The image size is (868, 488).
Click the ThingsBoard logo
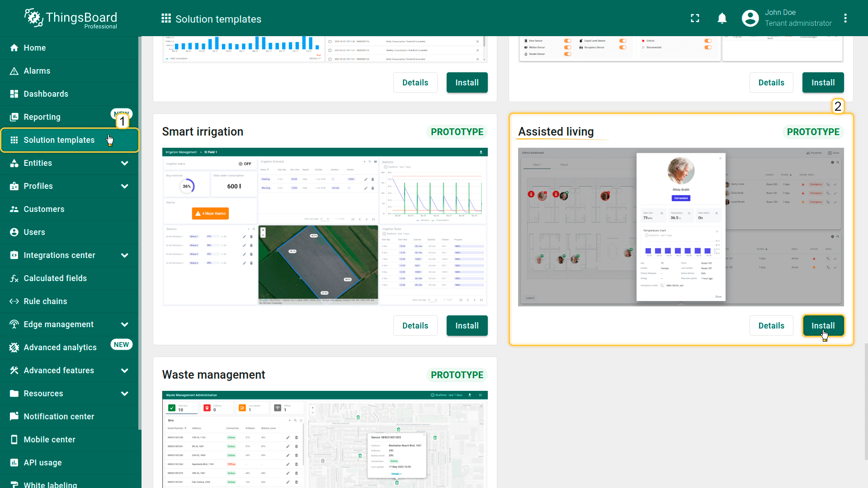71,18
